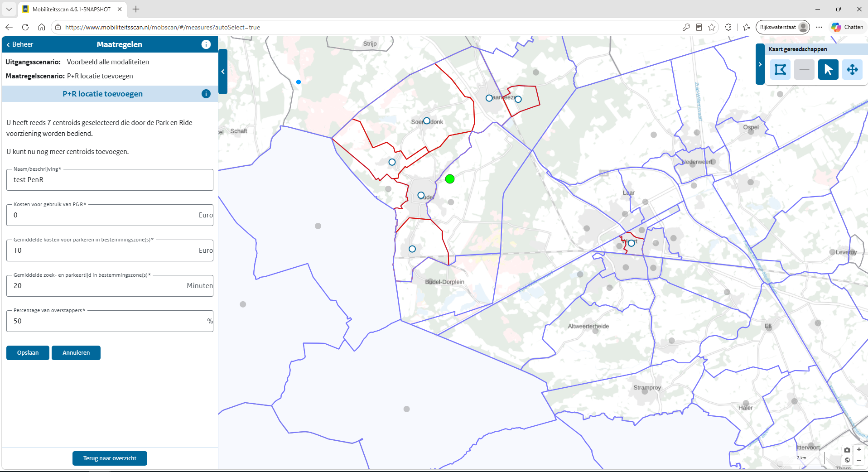Image resolution: width=868 pixels, height=472 pixels.
Task: Collapse the left measures side panel
Action: [x=222, y=72]
